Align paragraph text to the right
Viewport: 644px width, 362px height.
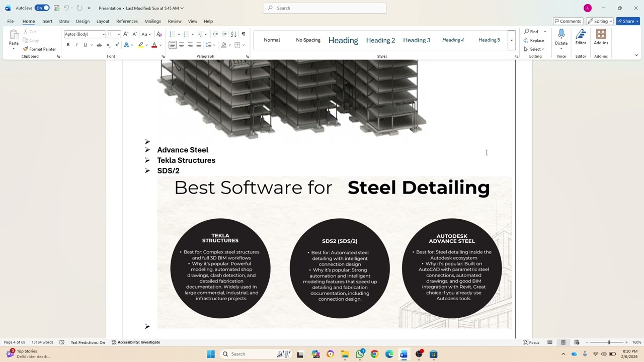click(190, 45)
